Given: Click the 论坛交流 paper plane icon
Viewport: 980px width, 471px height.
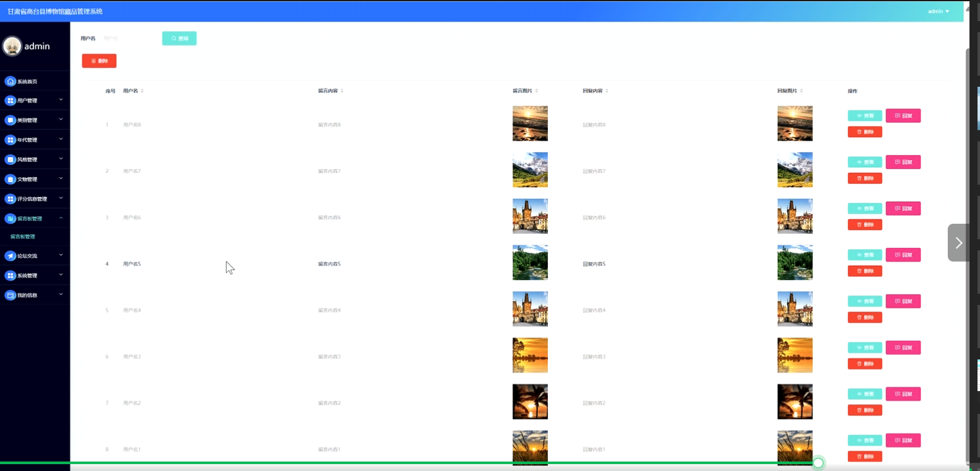Looking at the screenshot, I should [x=11, y=255].
